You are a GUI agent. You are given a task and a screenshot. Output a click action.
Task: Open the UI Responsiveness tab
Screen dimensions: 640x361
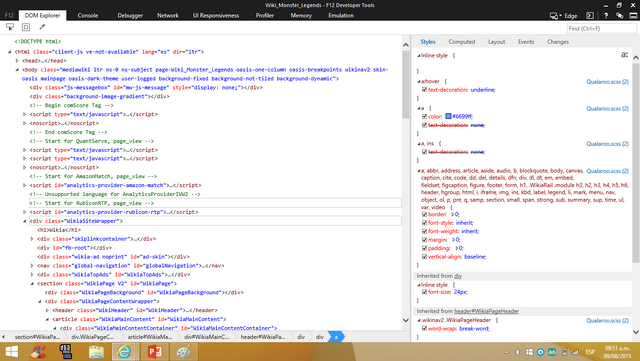tap(216, 16)
